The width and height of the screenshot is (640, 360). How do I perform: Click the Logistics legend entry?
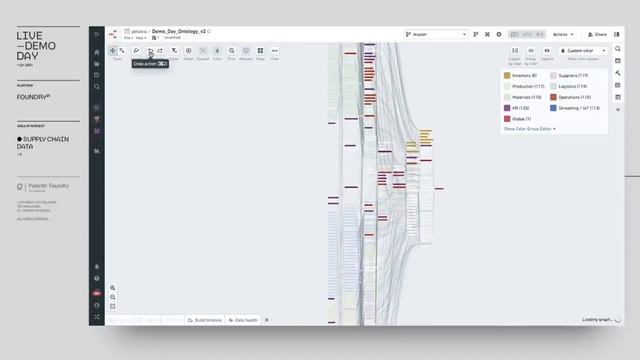pyautogui.click(x=569, y=87)
